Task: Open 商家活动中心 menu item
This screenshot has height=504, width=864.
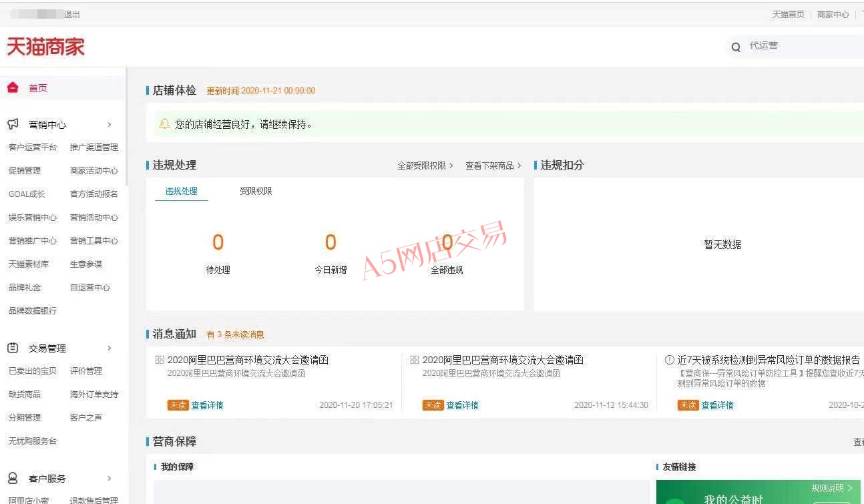Action: click(x=94, y=170)
